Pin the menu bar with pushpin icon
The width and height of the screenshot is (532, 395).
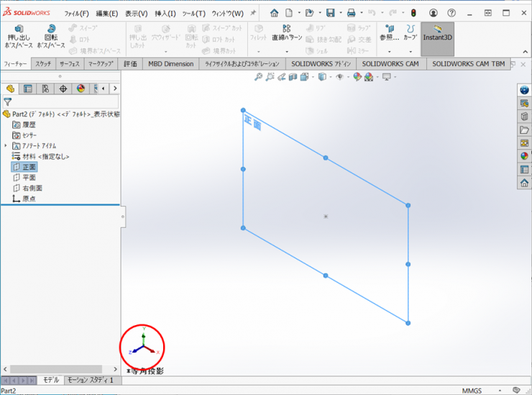point(253,13)
